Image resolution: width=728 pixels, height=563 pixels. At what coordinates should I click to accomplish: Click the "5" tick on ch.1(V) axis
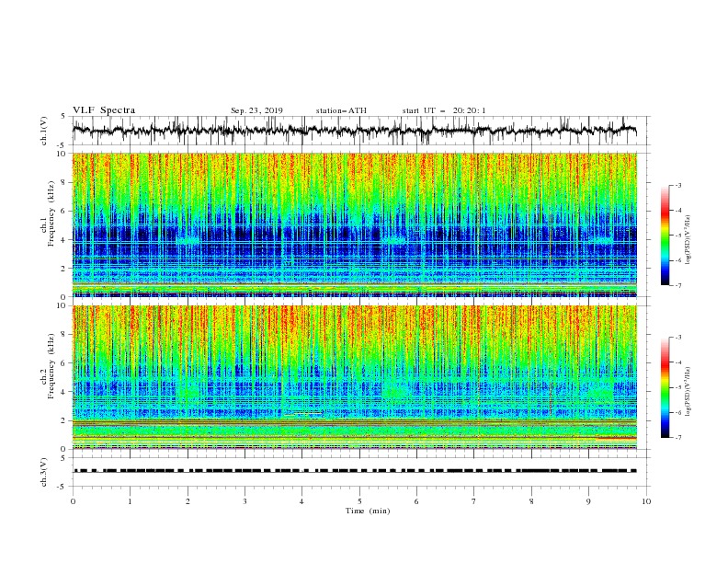[63, 117]
